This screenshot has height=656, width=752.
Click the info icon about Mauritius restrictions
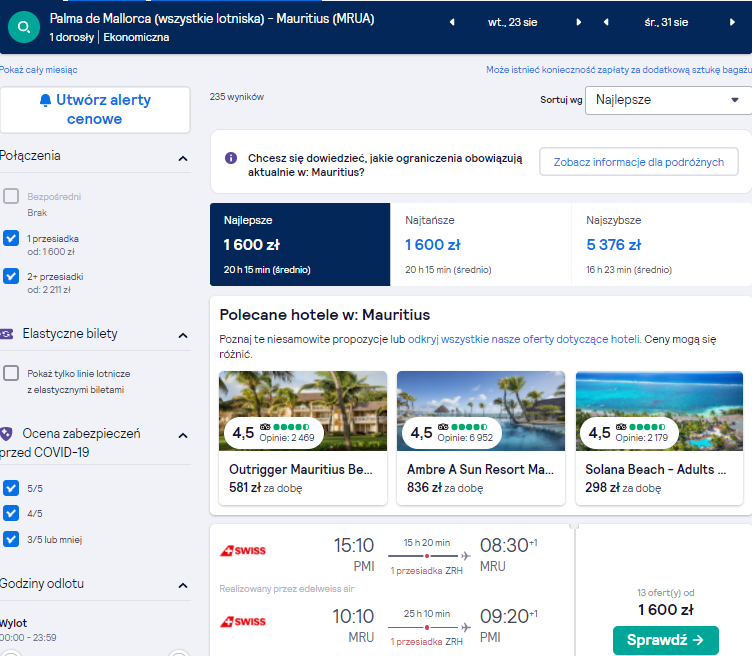pos(231,158)
